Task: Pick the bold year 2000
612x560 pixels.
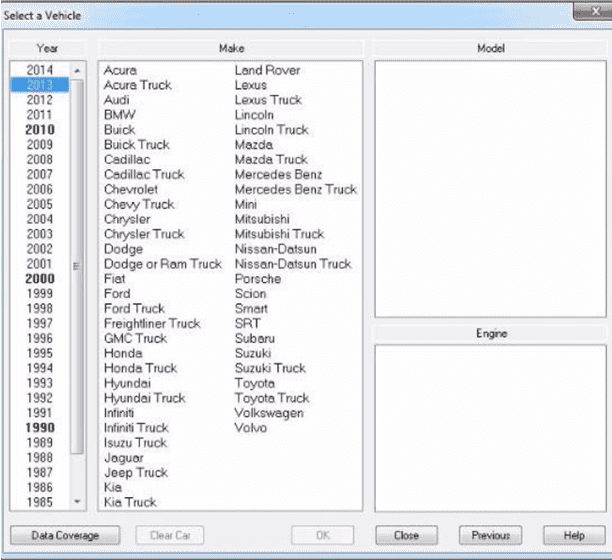Action: coord(40,279)
